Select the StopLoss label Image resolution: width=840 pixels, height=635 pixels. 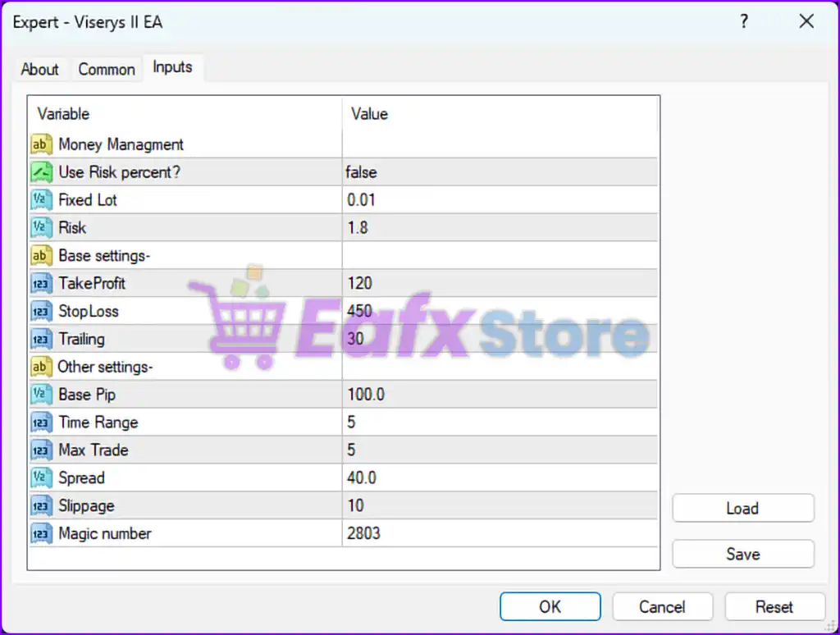click(x=89, y=311)
